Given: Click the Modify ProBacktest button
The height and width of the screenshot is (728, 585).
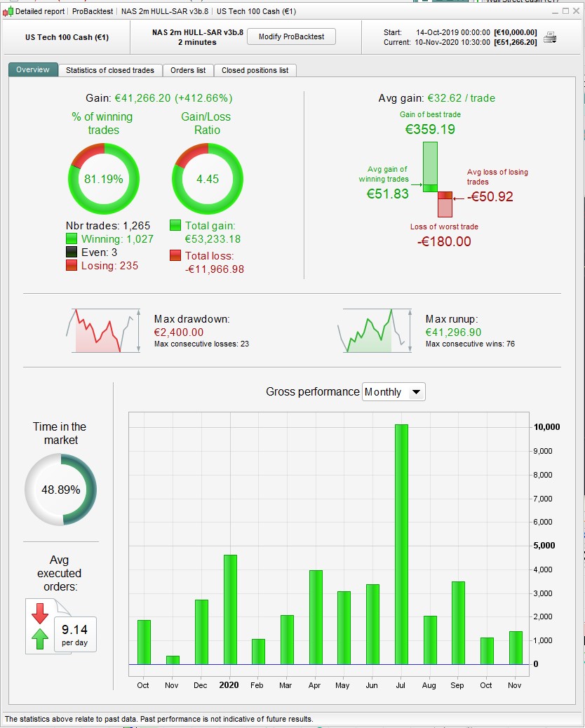Looking at the screenshot, I should (x=291, y=36).
